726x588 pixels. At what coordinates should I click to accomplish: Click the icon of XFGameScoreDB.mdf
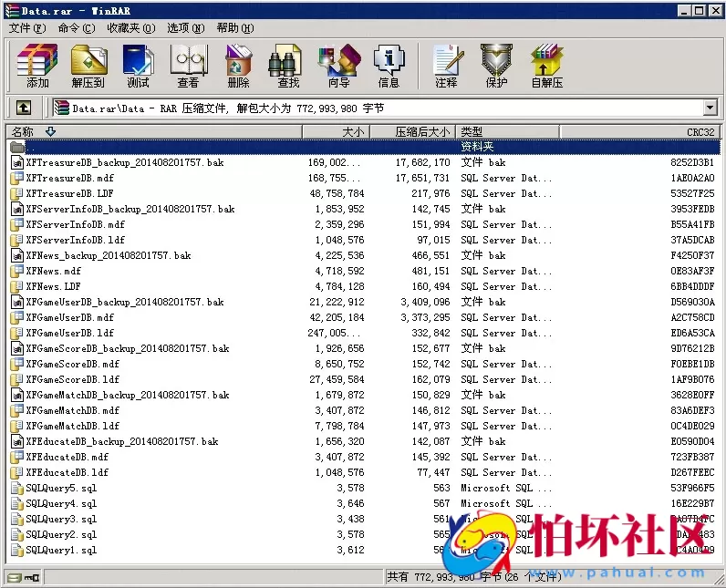(x=17, y=364)
